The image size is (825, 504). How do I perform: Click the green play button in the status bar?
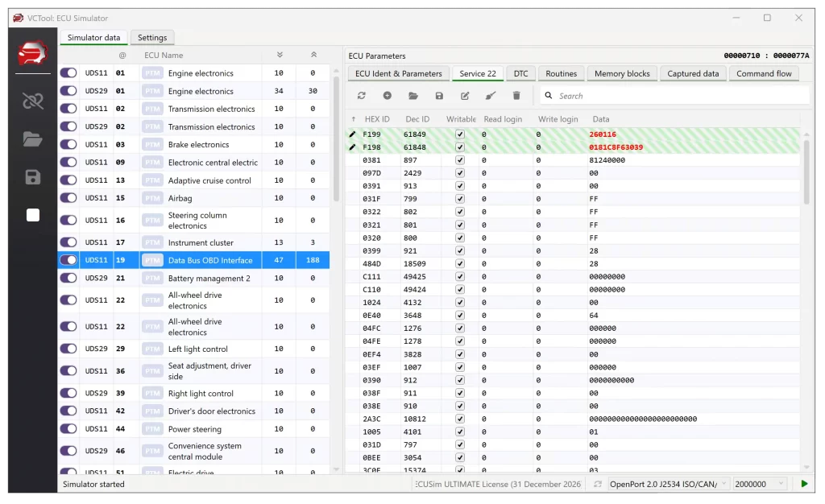coord(803,484)
